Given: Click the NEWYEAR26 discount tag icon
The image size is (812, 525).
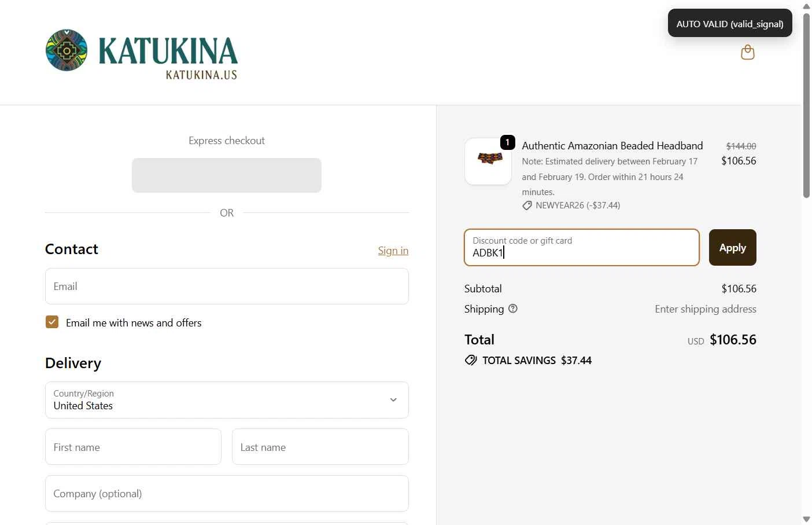Looking at the screenshot, I should pos(527,205).
